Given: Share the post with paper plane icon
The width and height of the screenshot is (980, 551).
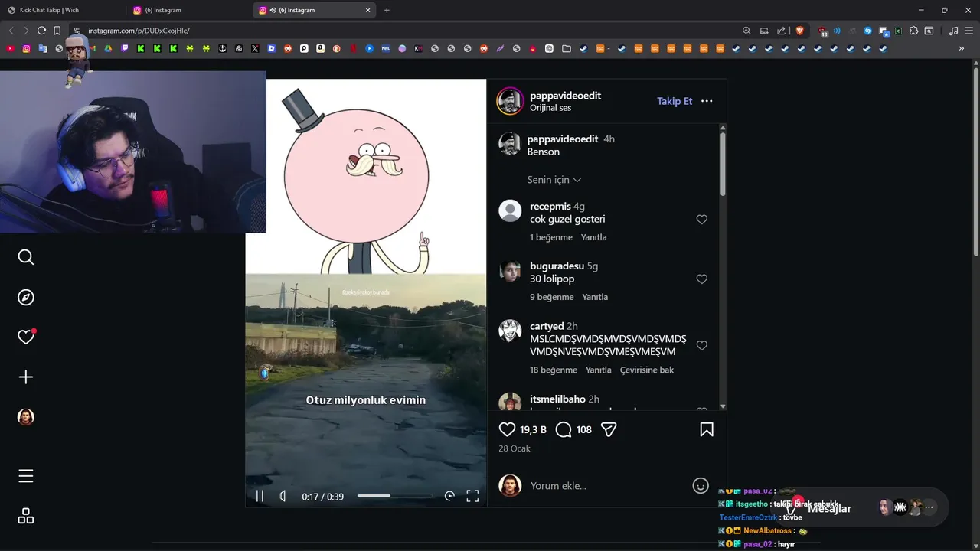Looking at the screenshot, I should (609, 429).
